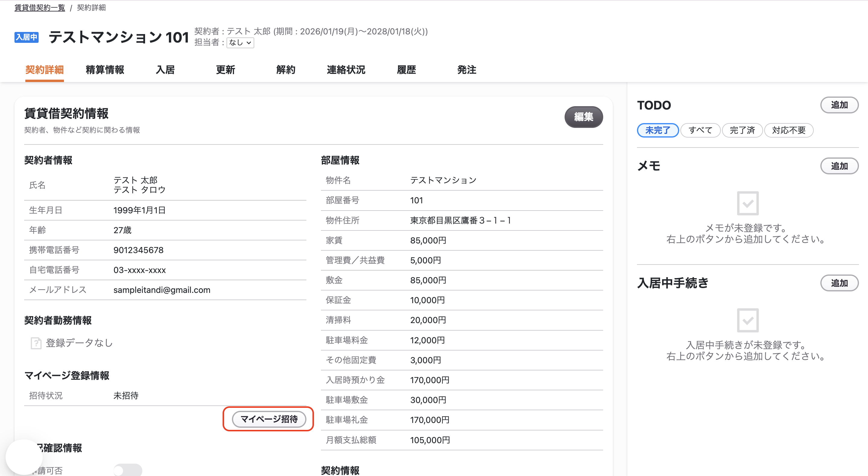868x476 pixels.
Task: Select the address 東京都目黒区鷹番３−１−１
Action: pyautogui.click(x=461, y=221)
